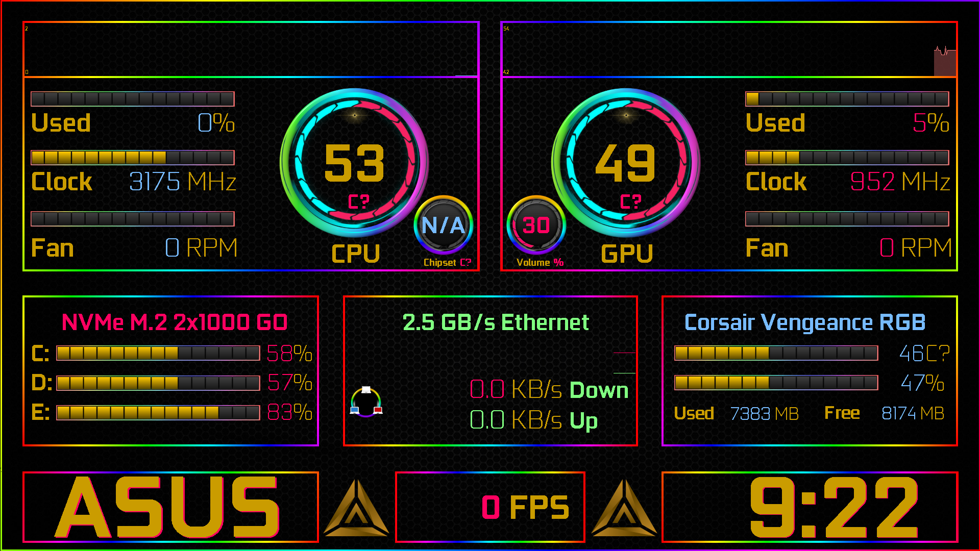Click the Corsair Vengeance RGB heading
Viewport: 980px width, 551px height.
tap(805, 322)
